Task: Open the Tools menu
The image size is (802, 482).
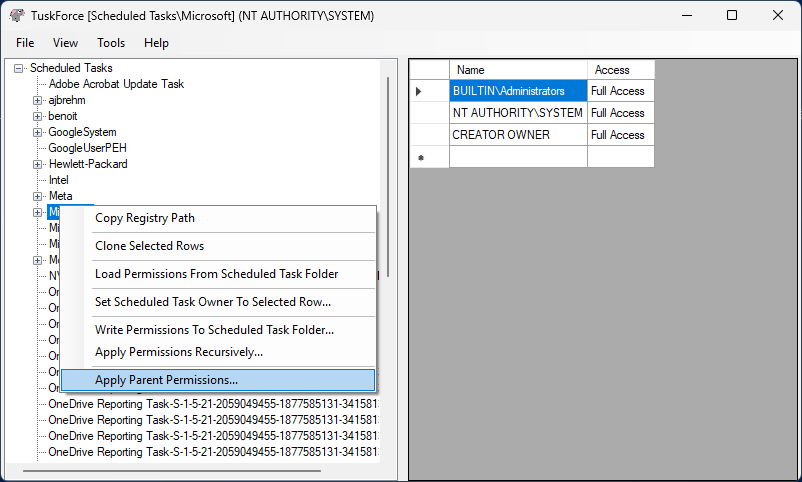Action: pyautogui.click(x=111, y=43)
